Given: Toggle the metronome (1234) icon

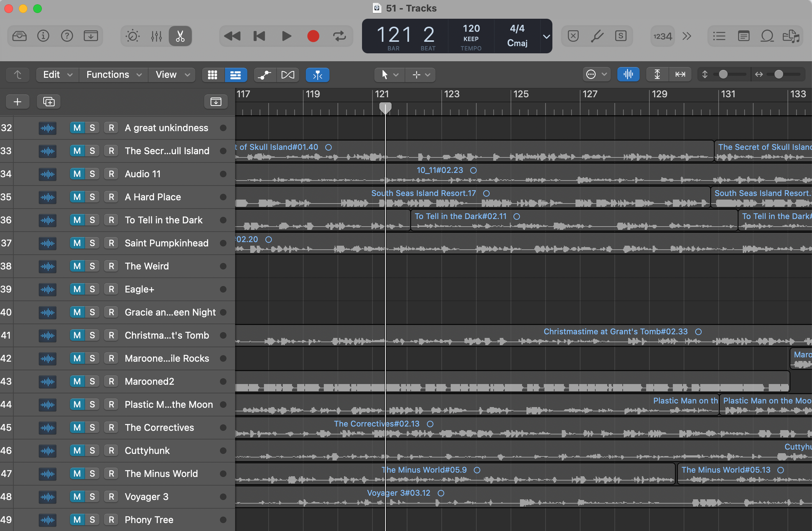Looking at the screenshot, I should click(662, 36).
